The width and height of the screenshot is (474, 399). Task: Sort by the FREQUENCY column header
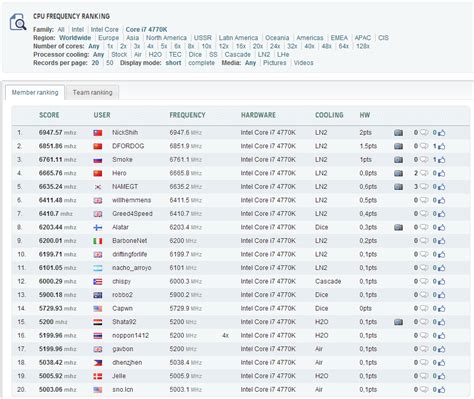pos(187,115)
